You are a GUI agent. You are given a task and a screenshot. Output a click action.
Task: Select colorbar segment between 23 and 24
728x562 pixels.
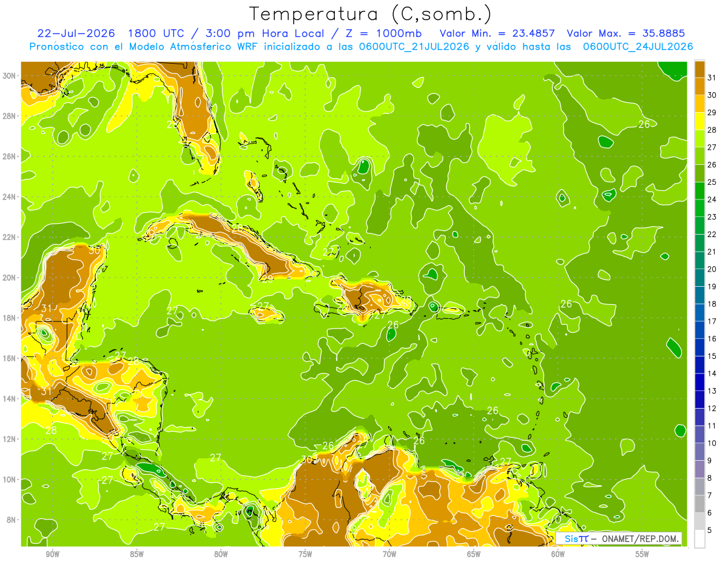pyautogui.click(x=699, y=208)
